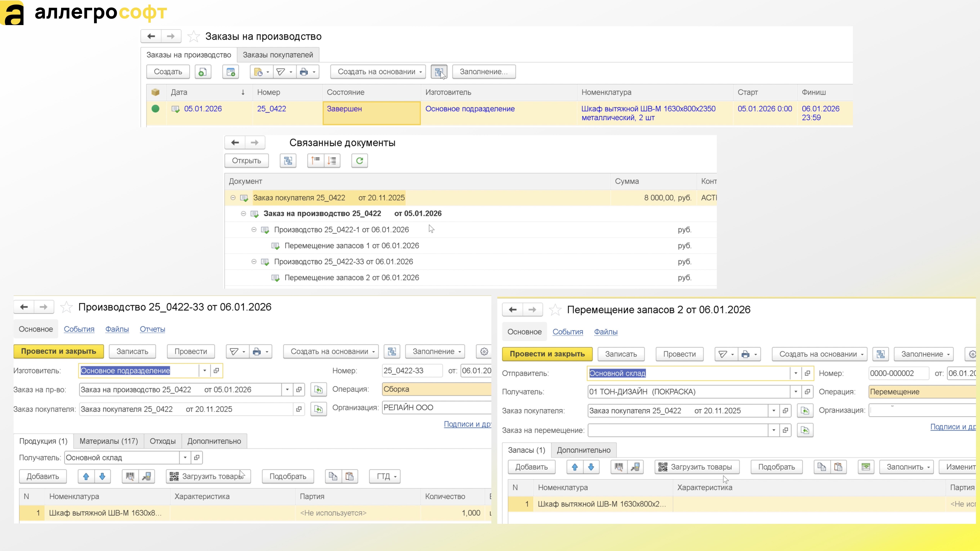Screen dimensions: 980x551
Task: Open the Изготовитель dropdown arrow
Action: pos(205,370)
